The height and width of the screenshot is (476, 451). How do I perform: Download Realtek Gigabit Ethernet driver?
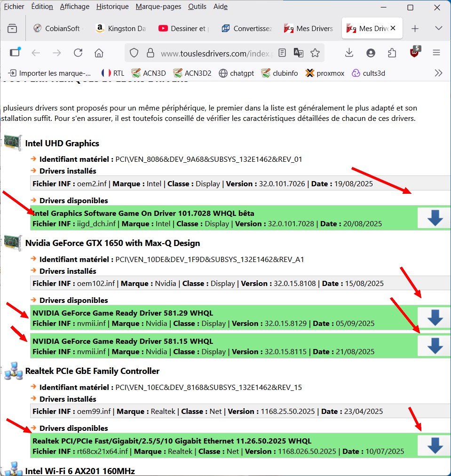pyautogui.click(x=435, y=445)
